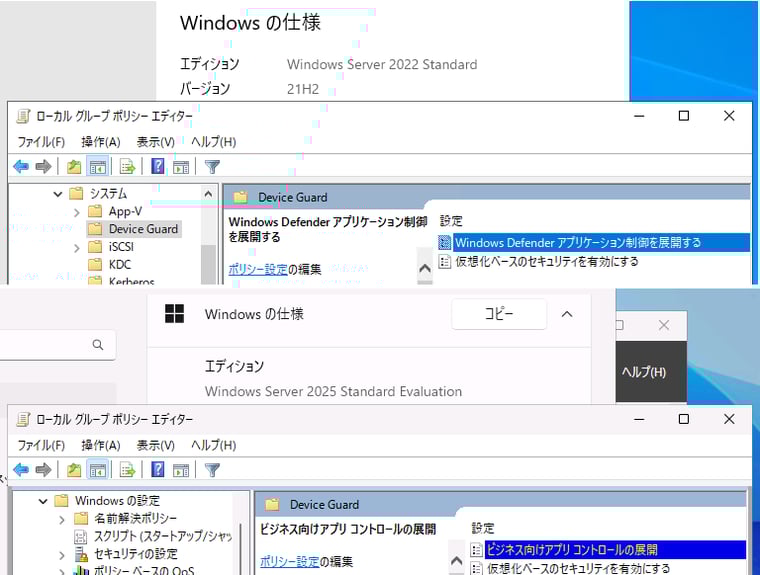Screen dimensions: 760x575
Task: Open ヘルプ(H) menu in the dark window
Action: [644, 372]
